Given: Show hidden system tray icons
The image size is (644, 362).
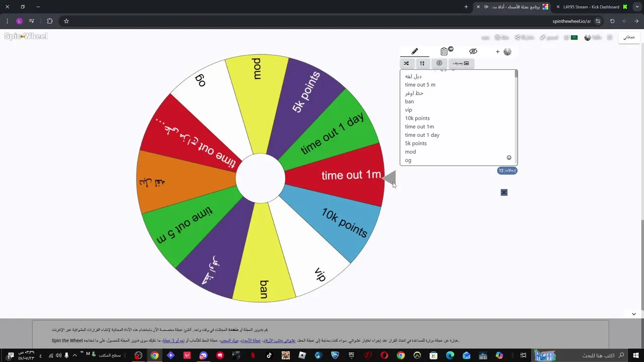Looking at the screenshot, I should click(74, 355).
